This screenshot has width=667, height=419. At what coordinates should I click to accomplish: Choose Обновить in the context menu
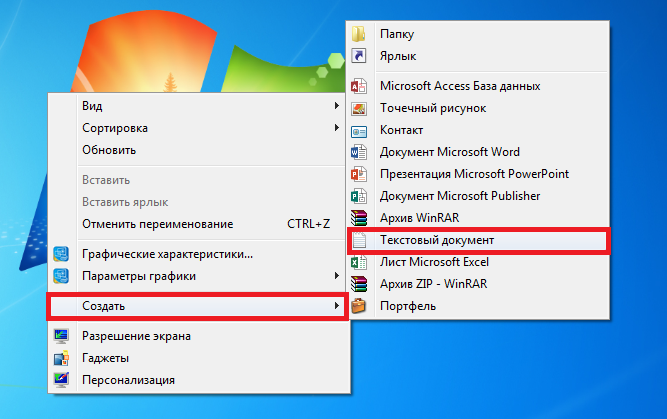(x=198, y=150)
